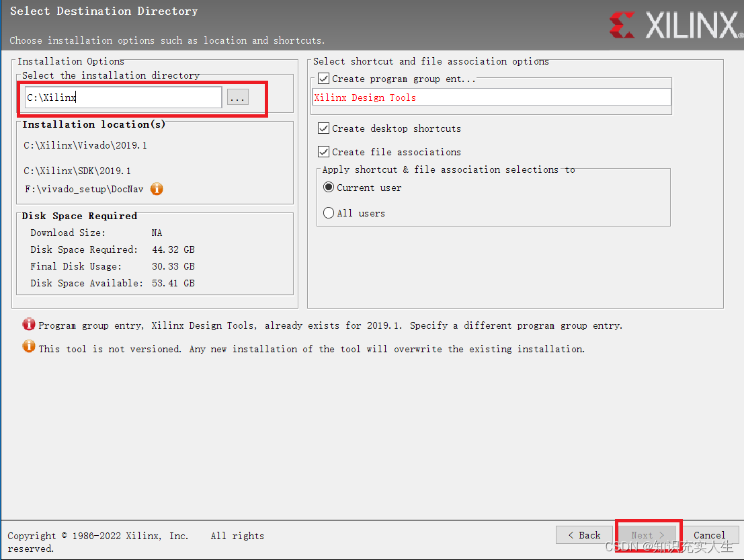Select the C:\Xilinx\Vivado\2019.1 location text
Image resolution: width=744 pixels, height=560 pixels.
[x=85, y=145]
